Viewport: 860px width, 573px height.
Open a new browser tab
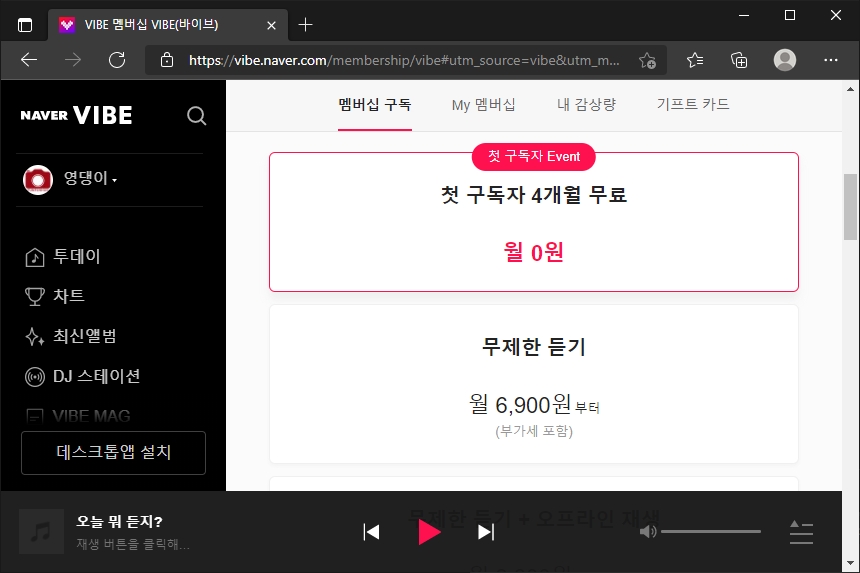click(x=305, y=25)
